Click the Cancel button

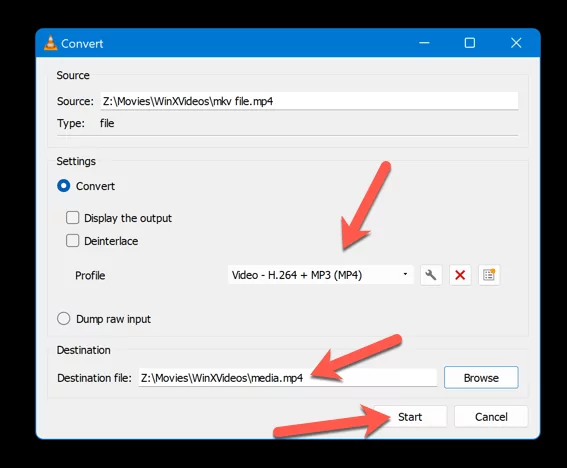pyautogui.click(x=491, y=417)
